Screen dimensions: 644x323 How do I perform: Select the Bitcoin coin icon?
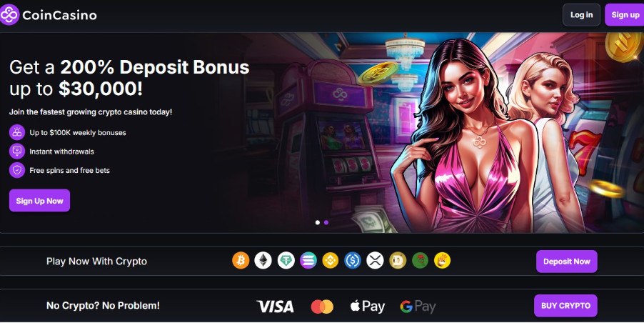(241, 261)
